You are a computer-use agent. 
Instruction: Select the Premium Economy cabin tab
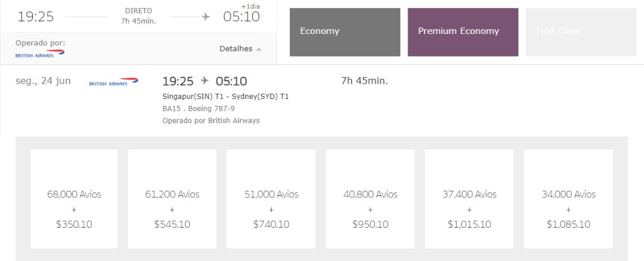463,32
